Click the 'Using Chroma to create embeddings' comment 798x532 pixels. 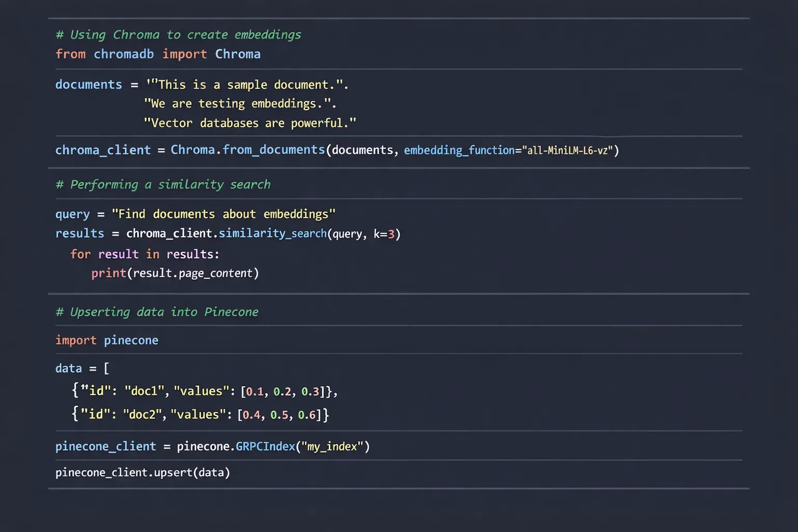click(178, 35)
